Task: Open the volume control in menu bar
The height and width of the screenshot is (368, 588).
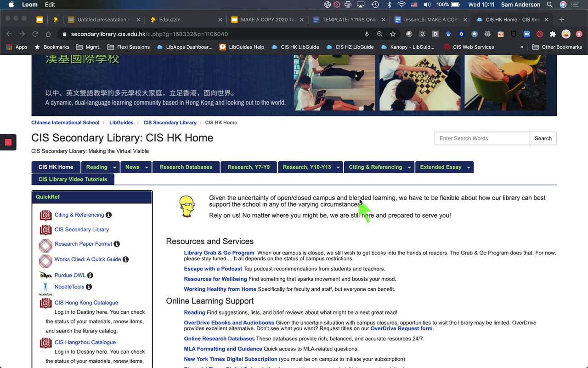Action: tap(427, 5)
